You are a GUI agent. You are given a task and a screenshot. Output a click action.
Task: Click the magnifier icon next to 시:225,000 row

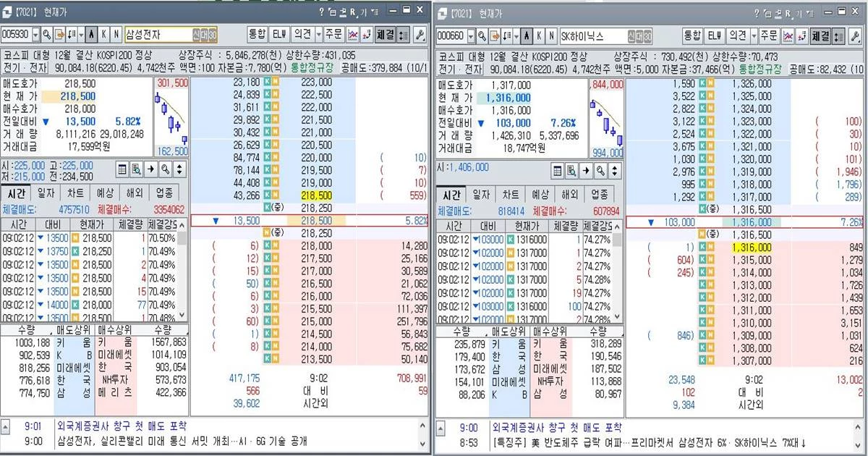(x=166, y=169)
